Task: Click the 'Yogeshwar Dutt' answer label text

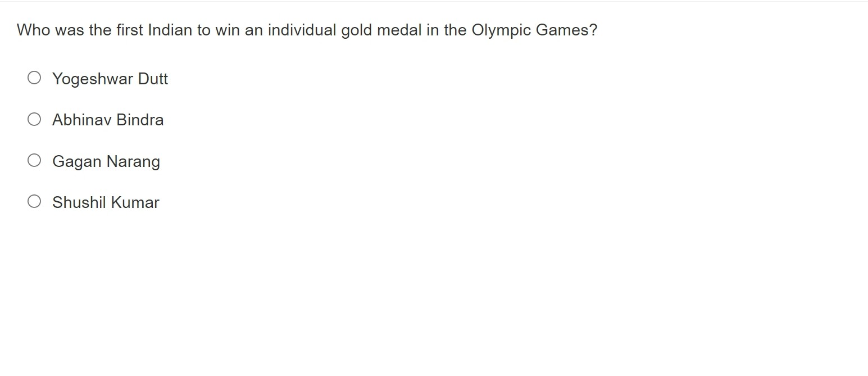Action: coord(110,79)
